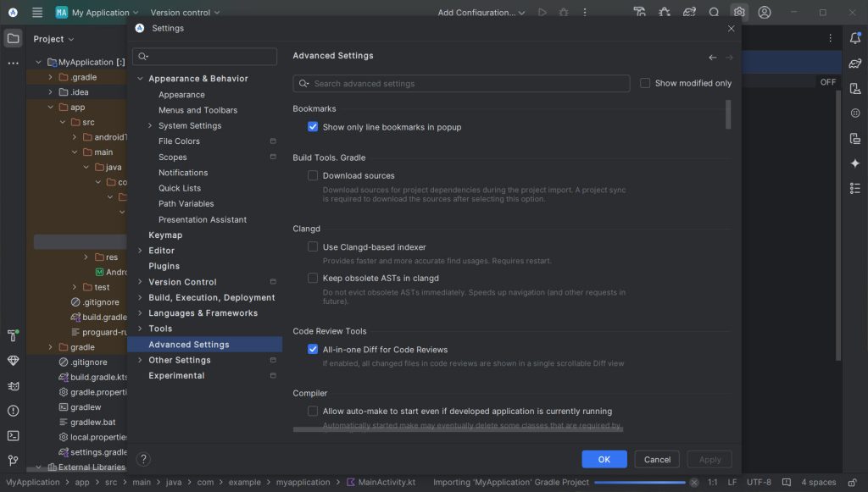Select Keymap in settings list
The height and width of the screenshot is (492, 868).
pos(165,235)
